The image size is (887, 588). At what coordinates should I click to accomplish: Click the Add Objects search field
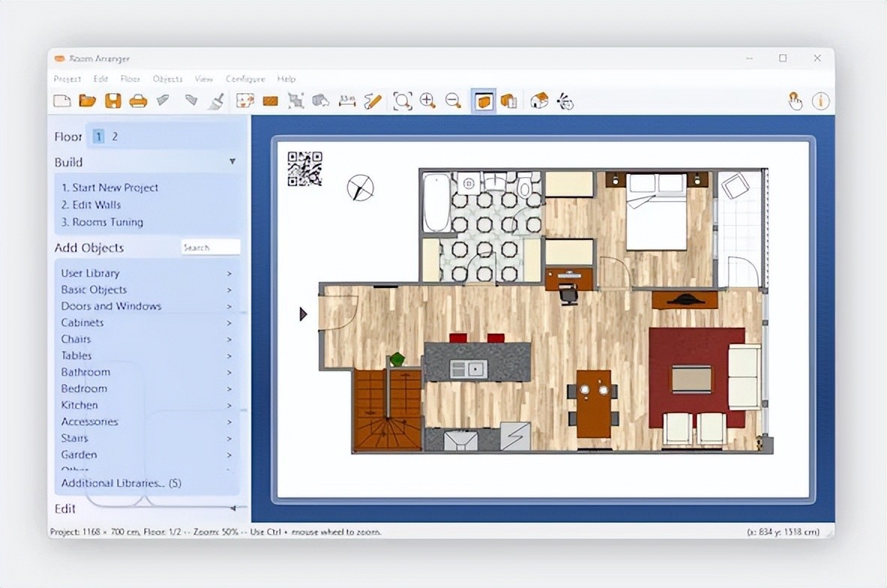(x=210, y=247)
